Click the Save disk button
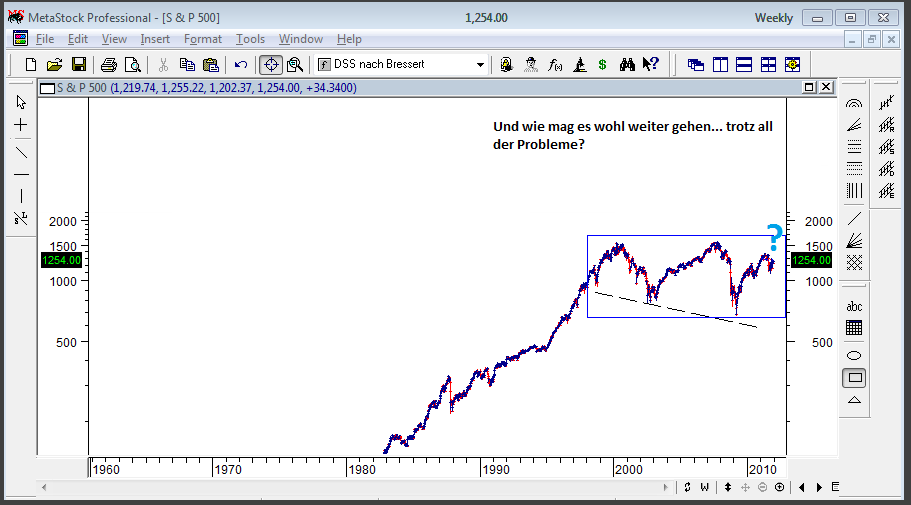Viewport: 911px width, 505px height. (78, 65)
